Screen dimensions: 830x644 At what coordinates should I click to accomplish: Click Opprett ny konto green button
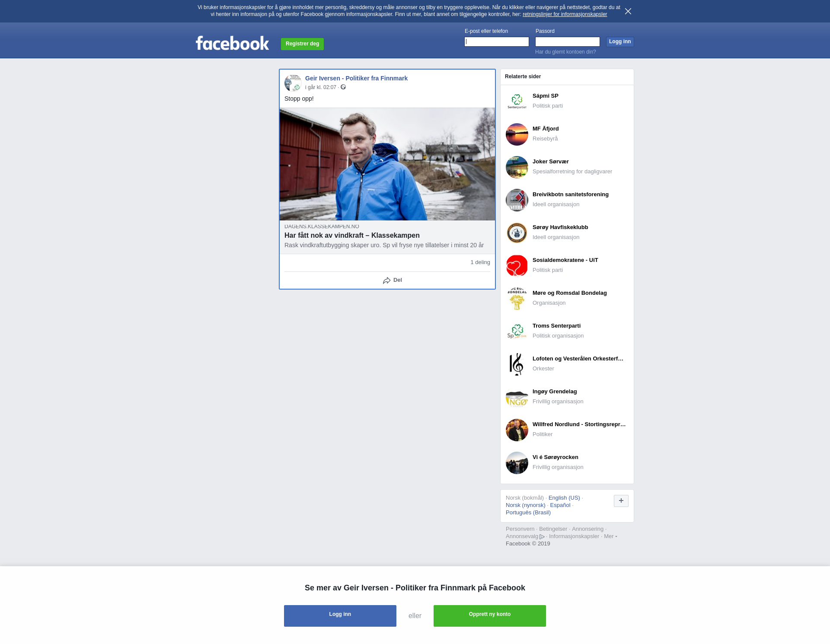click(x=490, y=616)
